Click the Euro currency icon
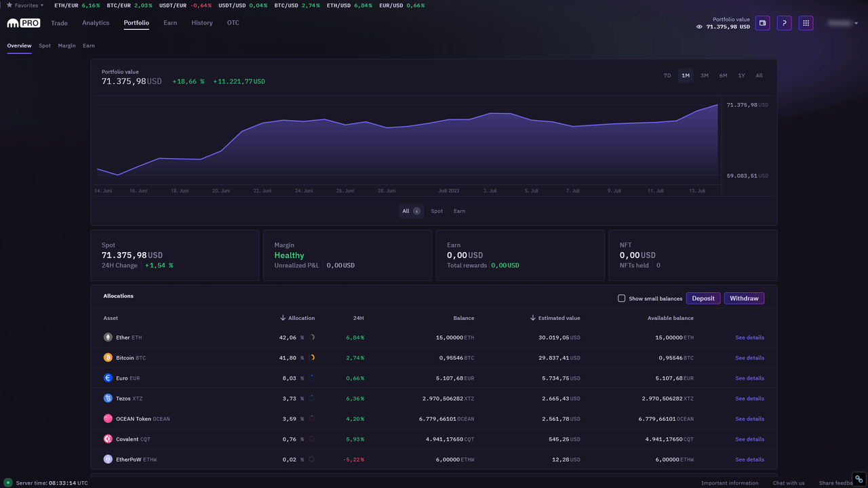This screenshot has width=868, height=488. 108,378
